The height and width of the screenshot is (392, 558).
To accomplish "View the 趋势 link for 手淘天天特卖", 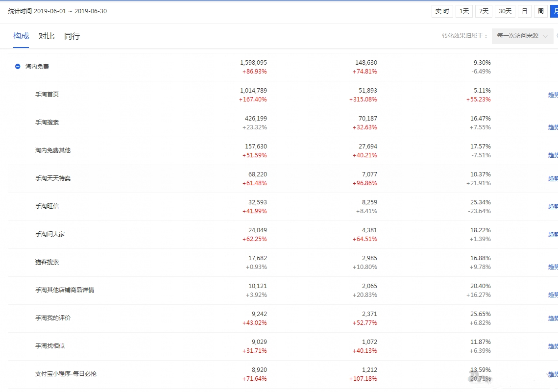I will [x=553, y=179].
